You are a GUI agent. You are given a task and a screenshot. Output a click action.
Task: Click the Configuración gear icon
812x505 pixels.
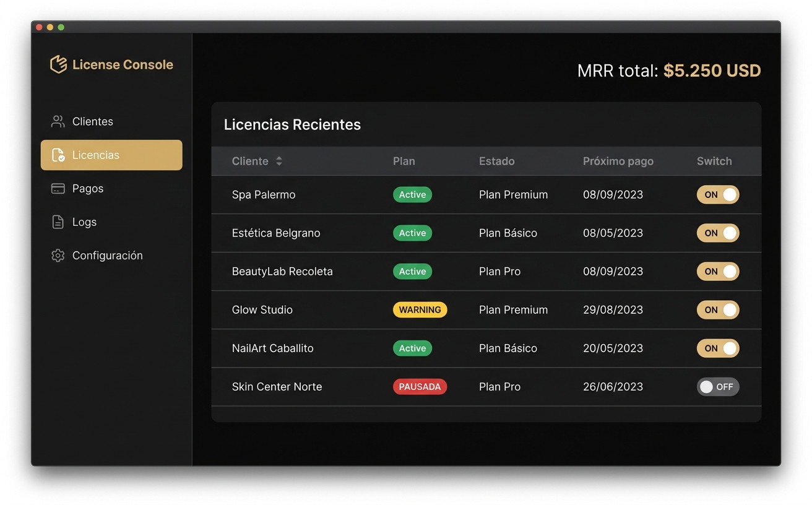pyautogui.click(x=58, y=255)
